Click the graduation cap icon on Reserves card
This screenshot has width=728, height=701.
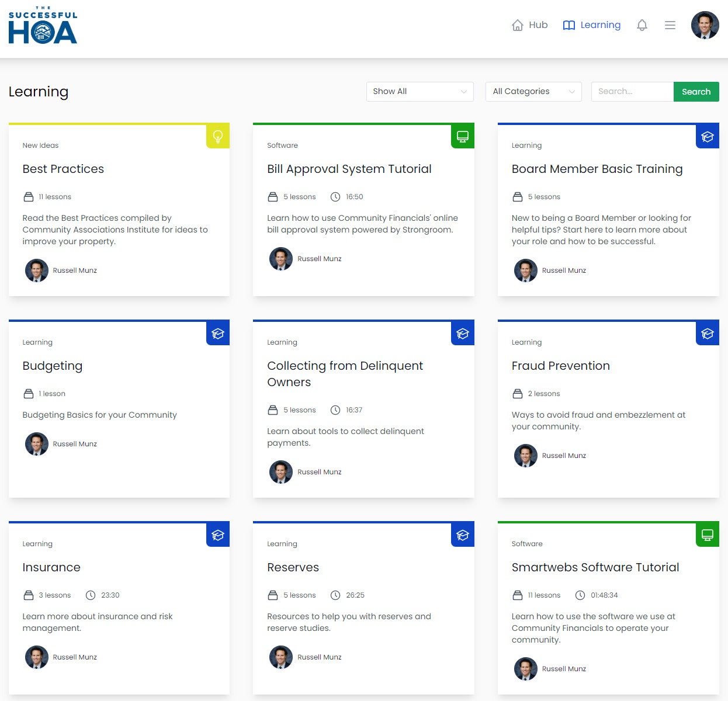click(x=462, y=535)
